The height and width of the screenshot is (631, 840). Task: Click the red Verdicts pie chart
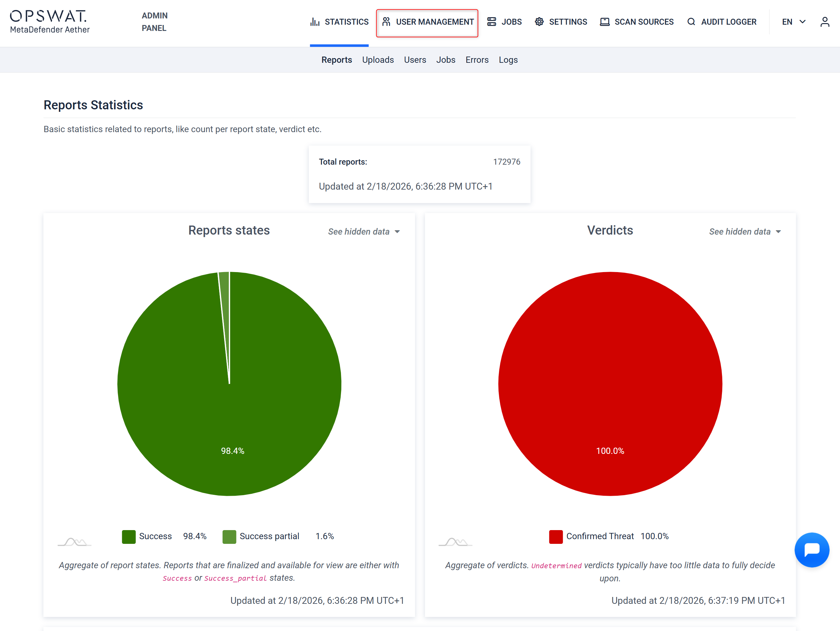tap(610, 383)
